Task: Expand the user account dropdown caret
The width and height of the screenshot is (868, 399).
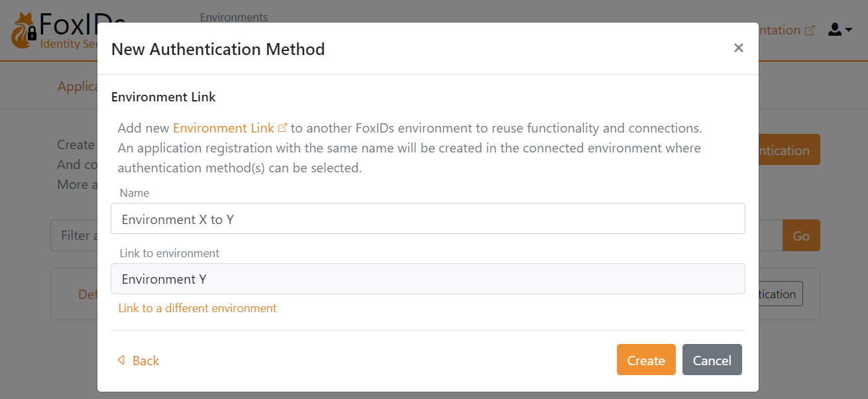Action: coord(849,29)
